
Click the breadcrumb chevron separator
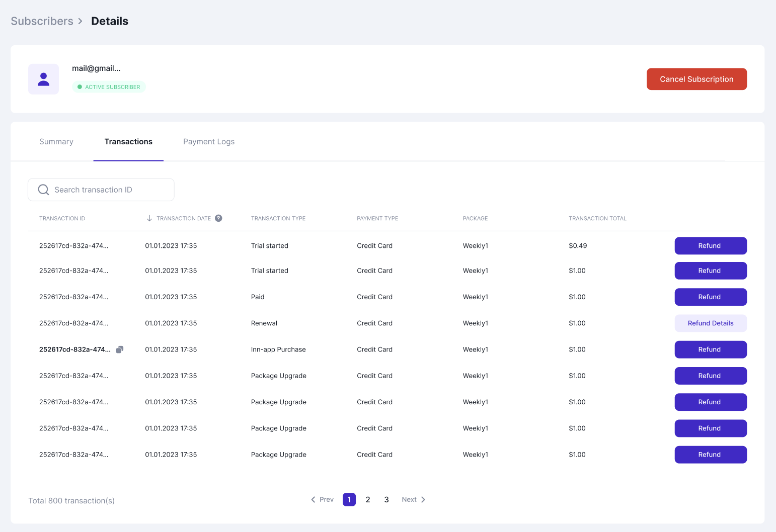coord(80,21)
